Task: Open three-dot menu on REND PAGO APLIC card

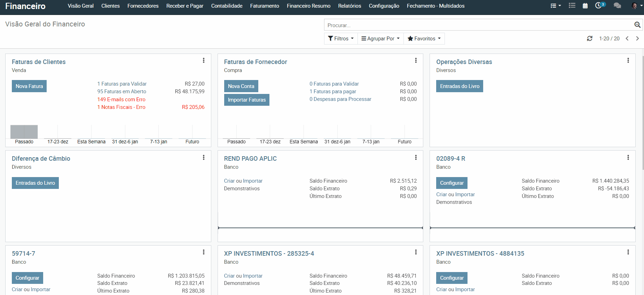Action: point(416,158)
